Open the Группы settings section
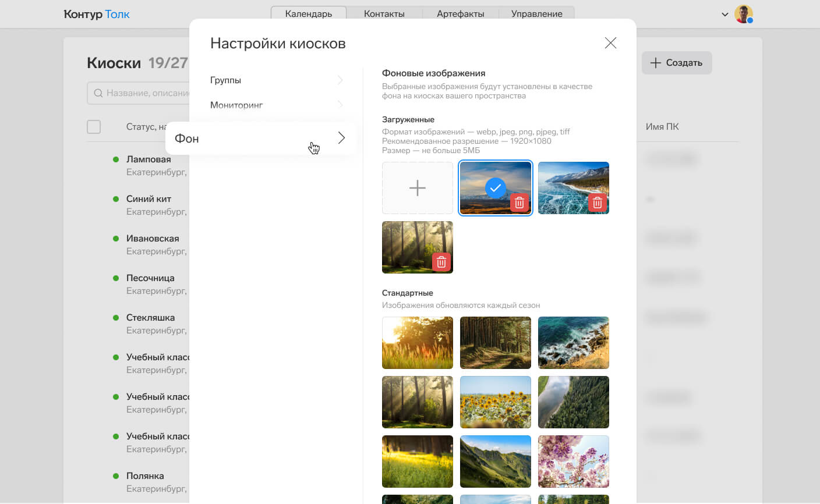The image size is (820, 504). tap(276, 80)
